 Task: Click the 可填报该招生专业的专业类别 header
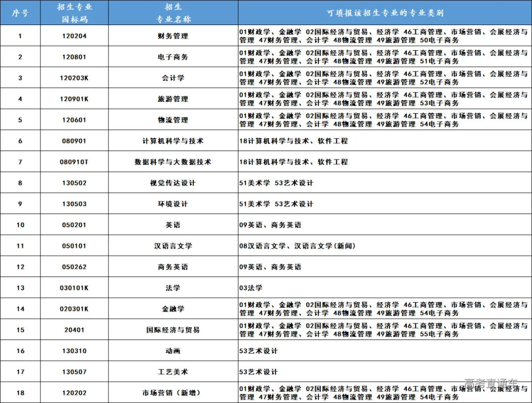point(384,12)
